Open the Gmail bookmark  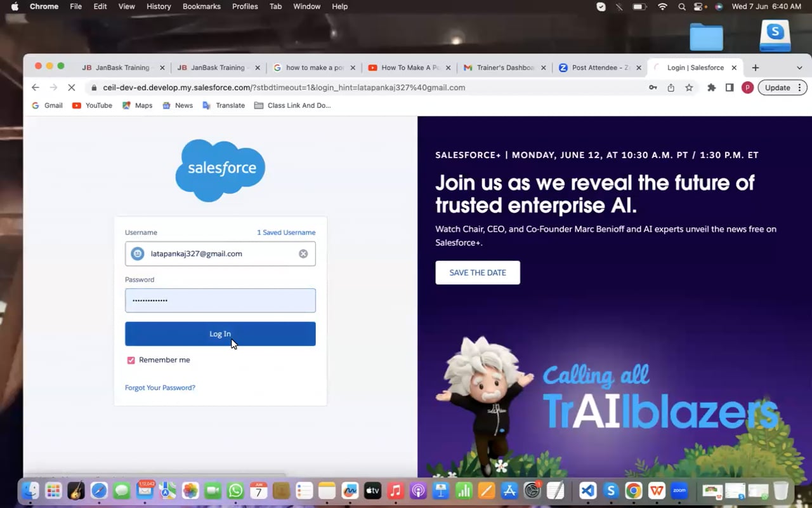[48, 105]
